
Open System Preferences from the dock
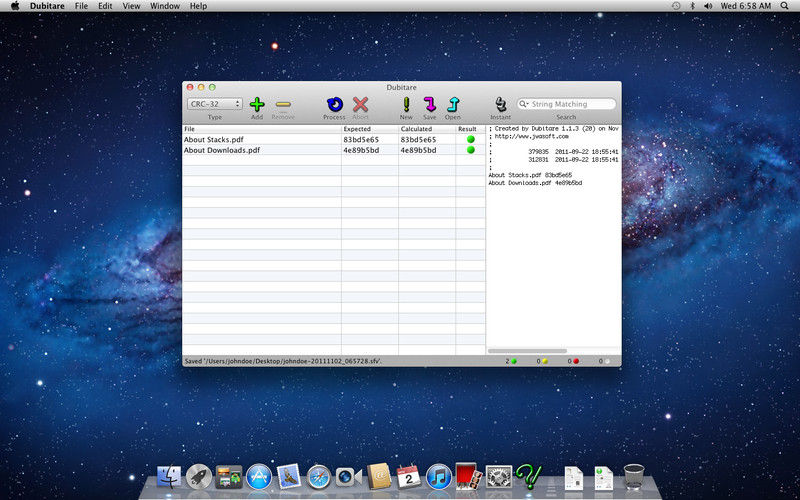click(x=499, y=477)
